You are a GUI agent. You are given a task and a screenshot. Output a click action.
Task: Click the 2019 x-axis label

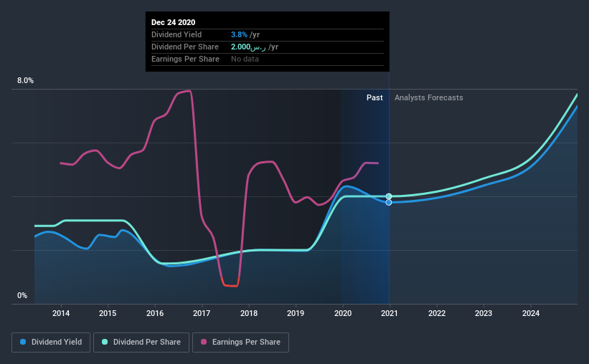click(296, 313)
